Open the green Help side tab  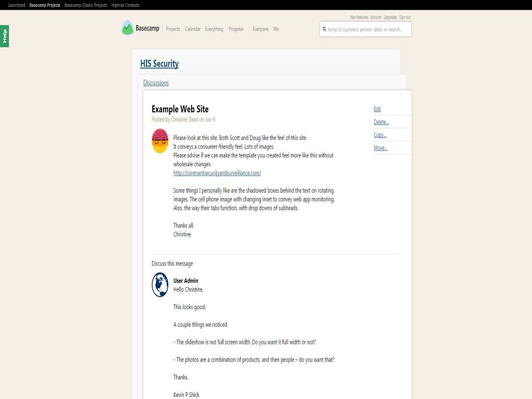click(4, 36)
